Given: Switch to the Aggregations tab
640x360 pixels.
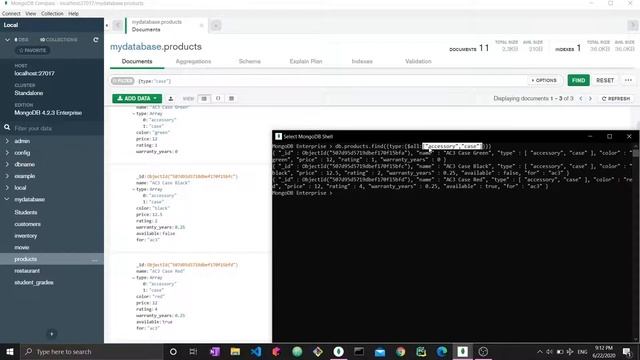Looking at the screenshot, I should 193,61.
